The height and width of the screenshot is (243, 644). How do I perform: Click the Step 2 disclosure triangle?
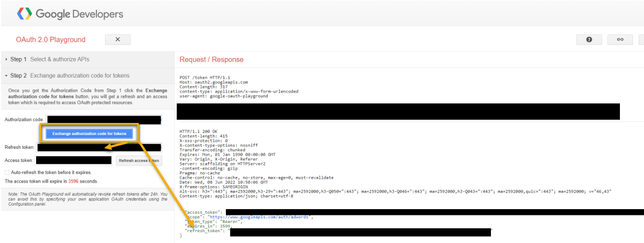(x=6, y=75)
